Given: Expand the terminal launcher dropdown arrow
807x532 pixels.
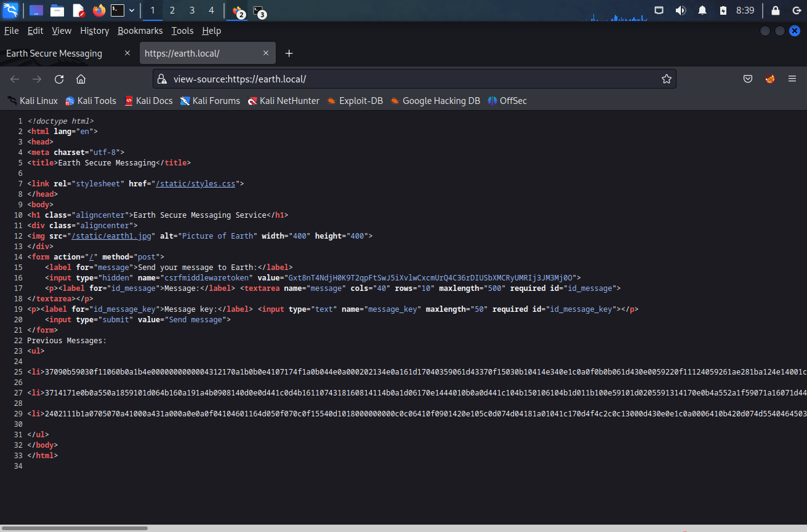Looking at the screenshot, I should pyautogui.click(x=132, y=10).
